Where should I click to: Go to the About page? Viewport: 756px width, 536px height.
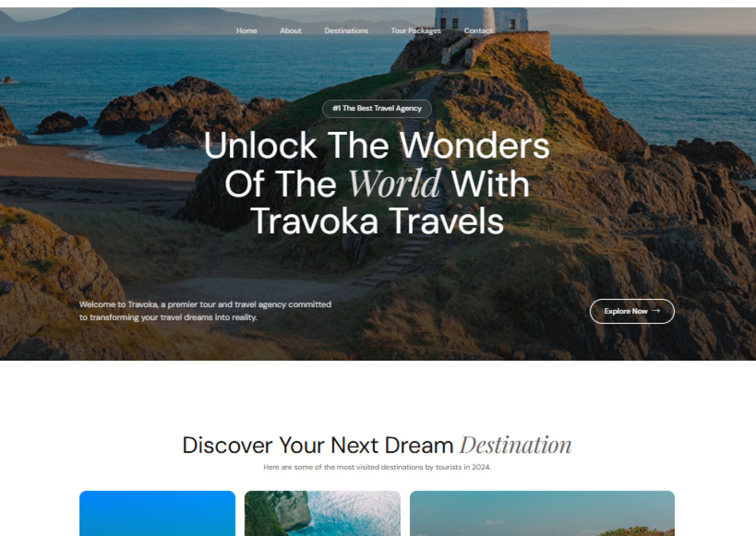pos(291,31)
